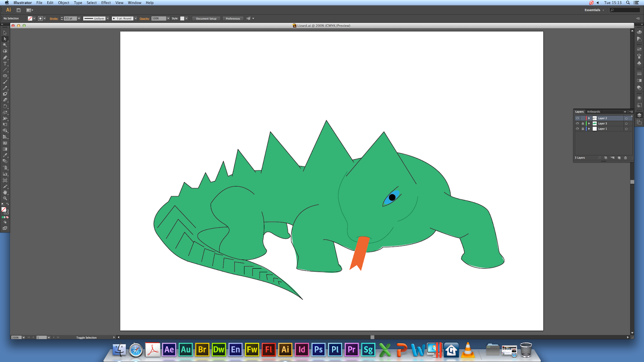
Task: Expand Layer 3 disclosure triangle
Action: (x=589, y=123)
